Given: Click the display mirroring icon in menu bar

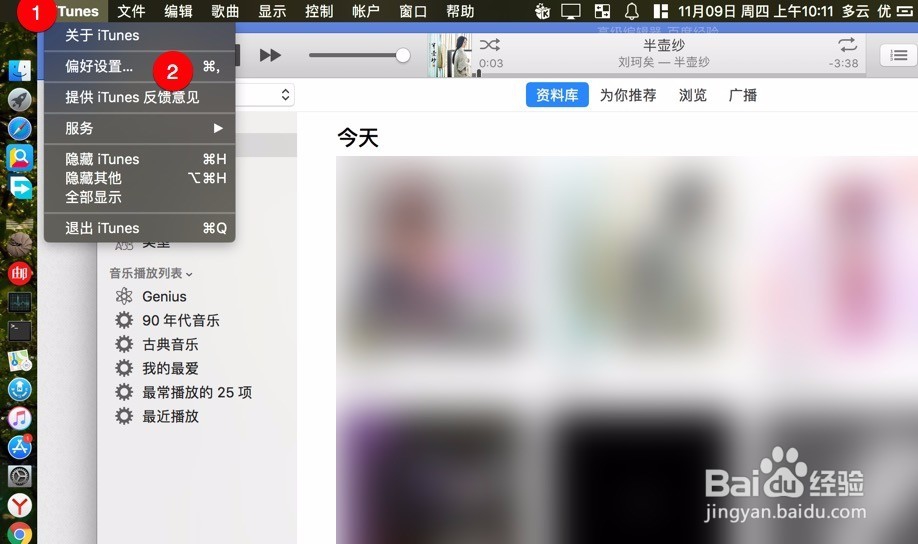Looking at the screenshot, I should pyautogui.click(x=571, y=11).
